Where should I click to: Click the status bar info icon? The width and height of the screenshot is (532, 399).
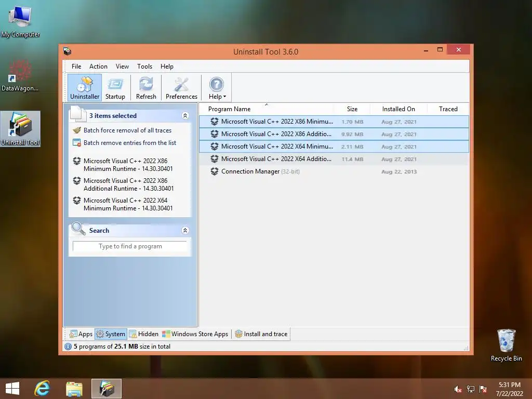tap(68, 347)
